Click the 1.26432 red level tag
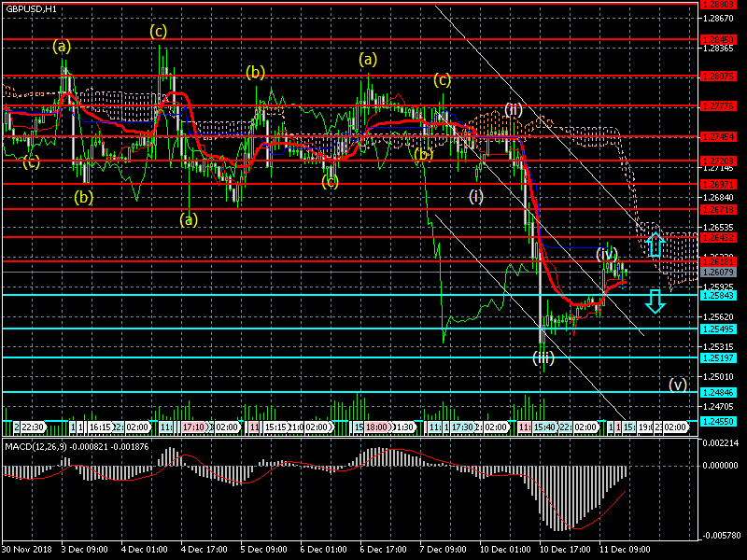The image size is (747, 560). click(x=718, y=238)
